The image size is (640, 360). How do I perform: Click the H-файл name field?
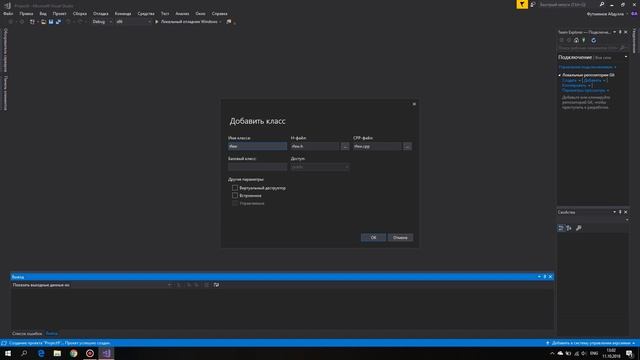pos(315,146)
